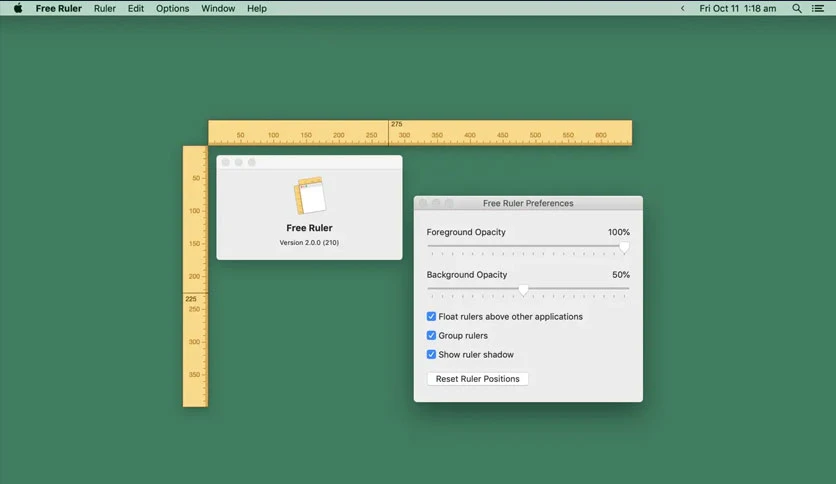Click the Background Opacity slider thumb

click(x=524, y=289)
